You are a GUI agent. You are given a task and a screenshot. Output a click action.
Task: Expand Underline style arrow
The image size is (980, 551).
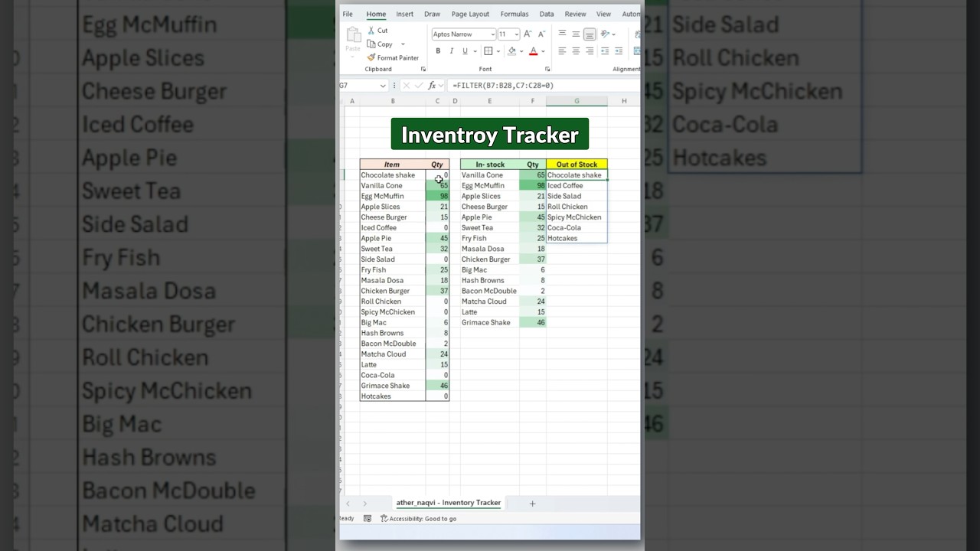tap(474, 51)
